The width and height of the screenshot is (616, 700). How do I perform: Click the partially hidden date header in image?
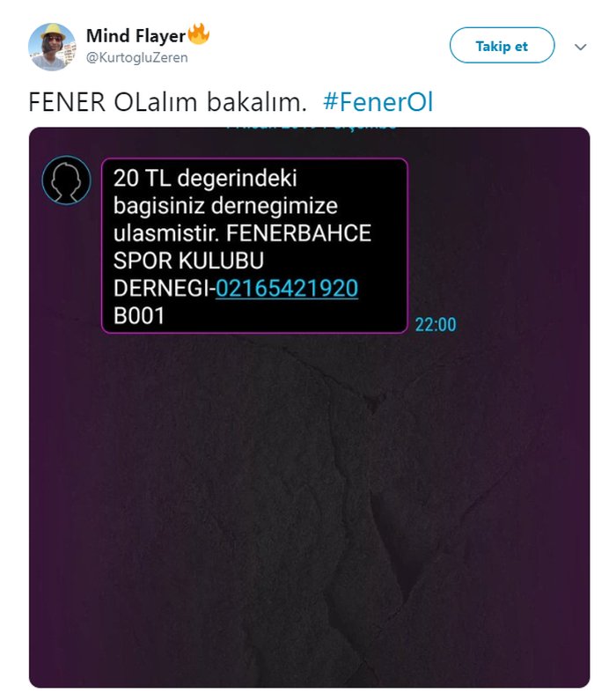click(311, 129)
